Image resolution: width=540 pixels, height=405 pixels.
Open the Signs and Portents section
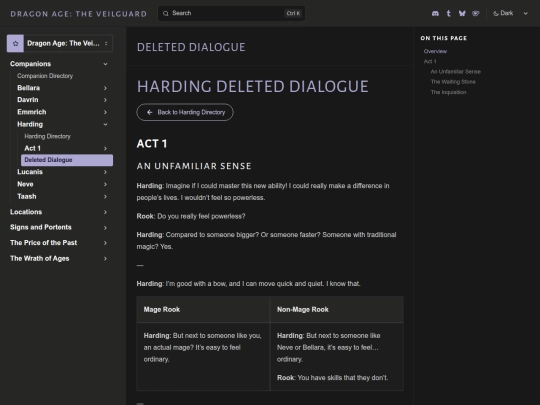pyautogui.click(x=41, y=227)
